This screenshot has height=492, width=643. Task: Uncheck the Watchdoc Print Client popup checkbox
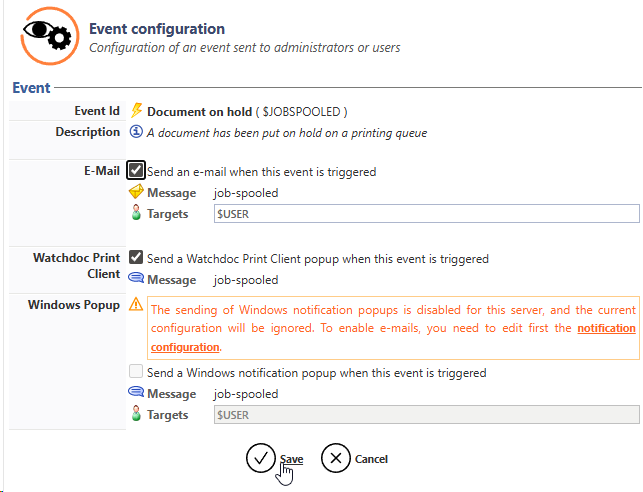tap(136, 258)
